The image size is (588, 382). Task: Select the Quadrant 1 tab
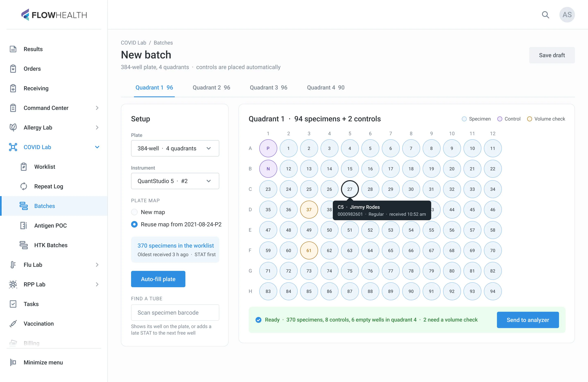[154, 87]
